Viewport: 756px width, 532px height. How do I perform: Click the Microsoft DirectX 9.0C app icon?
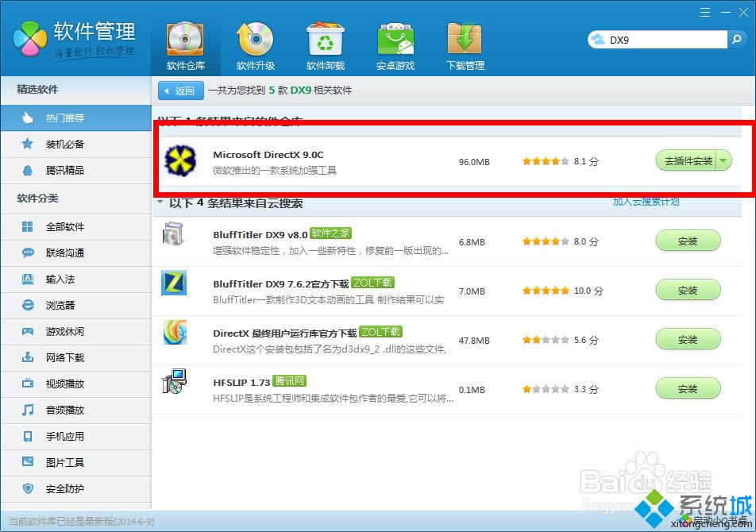180,160
